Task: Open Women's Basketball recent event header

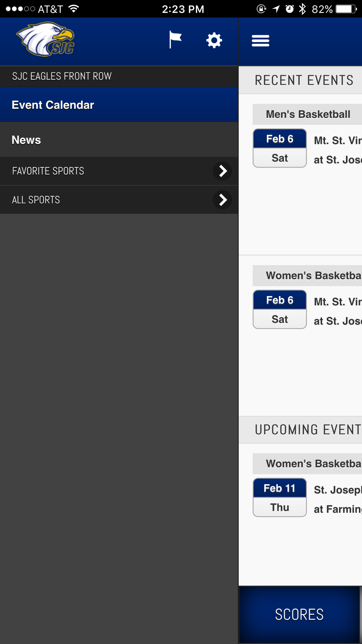Action: (307, 276)
